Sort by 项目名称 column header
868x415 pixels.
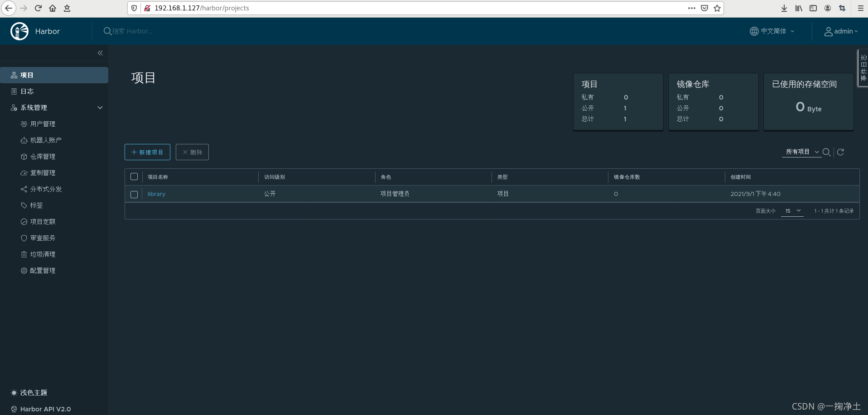[158, 177]
